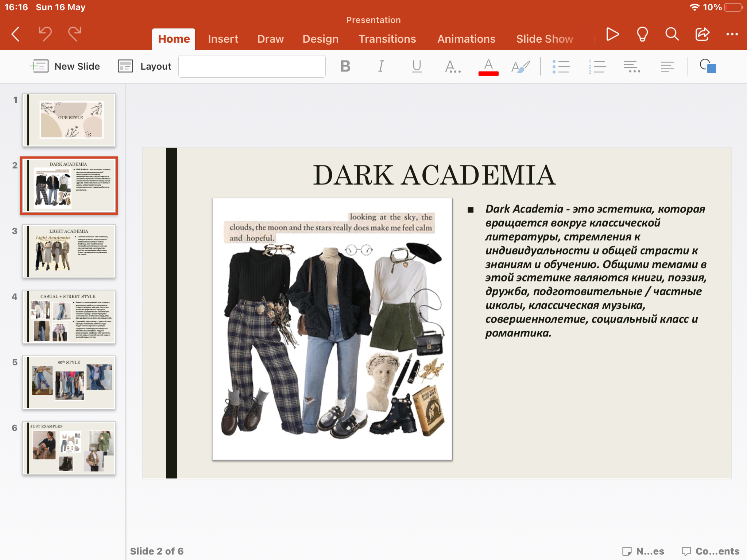Toggle Underline formatting

tap(417, 66)
